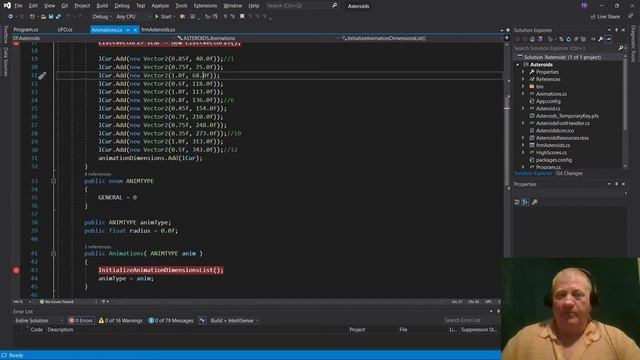Click the screwdriver quick action icon at line 21

42,76
